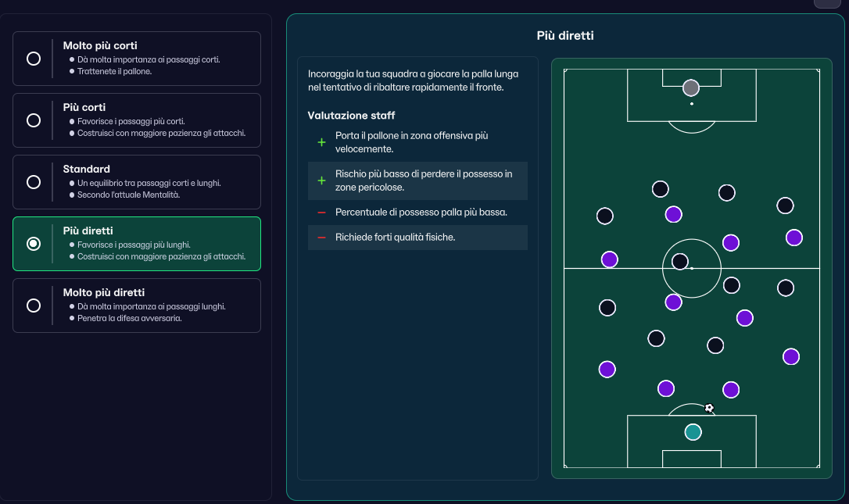Click the Standard option title text
The image size is (849, 504).
(x=87, y=169)
